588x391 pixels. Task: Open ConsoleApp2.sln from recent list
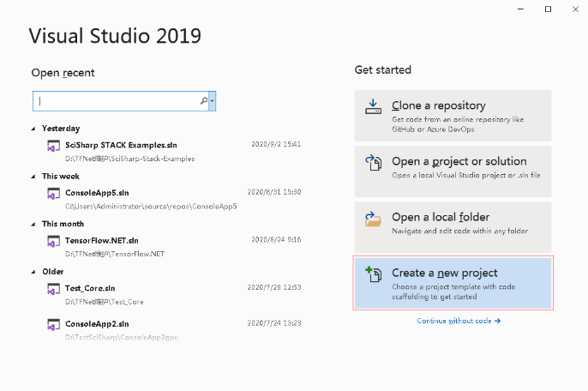97,324
